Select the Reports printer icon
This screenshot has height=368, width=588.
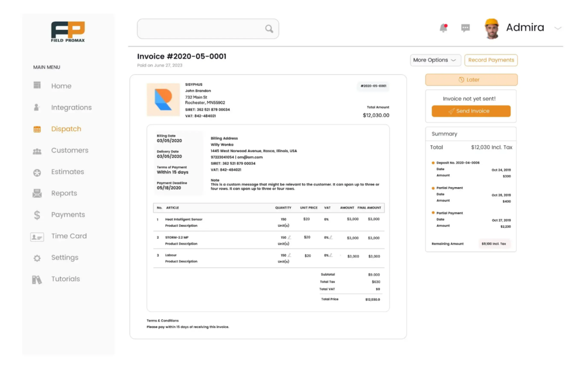click(37, 193)
